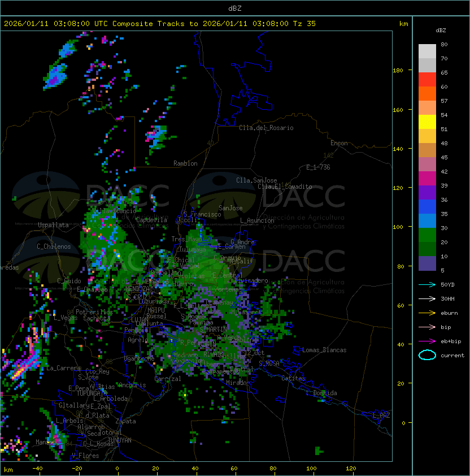
Task: Click the MAIPU map label
Action: click(156, 310)
